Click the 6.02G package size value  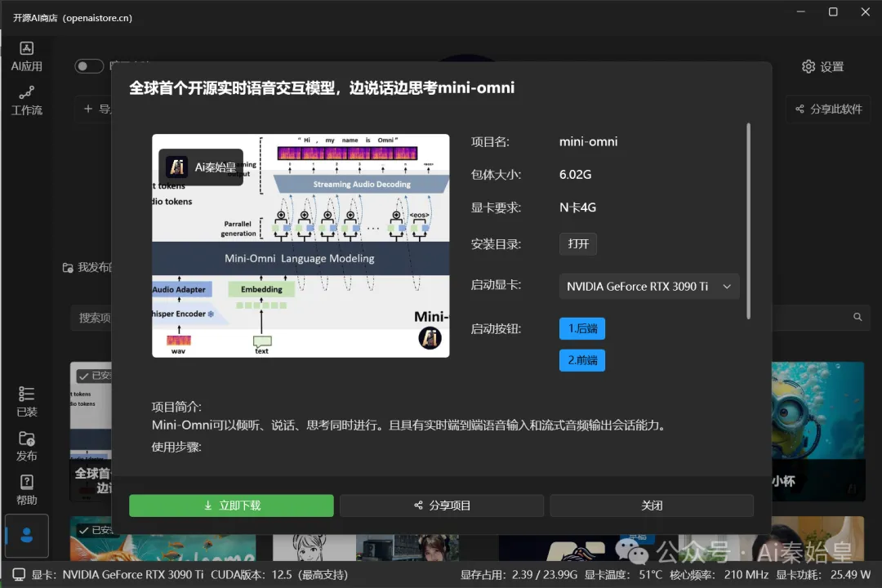pyautogui.click(x=575, y=175)
